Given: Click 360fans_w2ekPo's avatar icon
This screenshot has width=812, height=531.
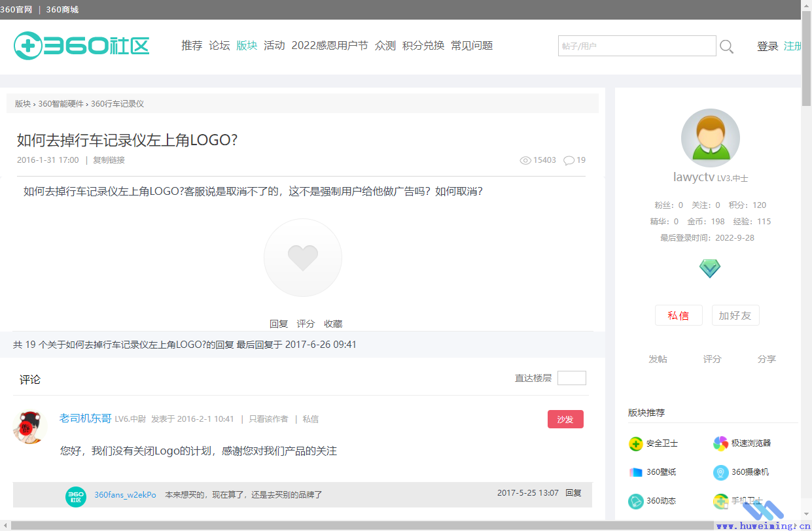Looking at the screenshot, I should pyautogui.click(x=76, y=496).
